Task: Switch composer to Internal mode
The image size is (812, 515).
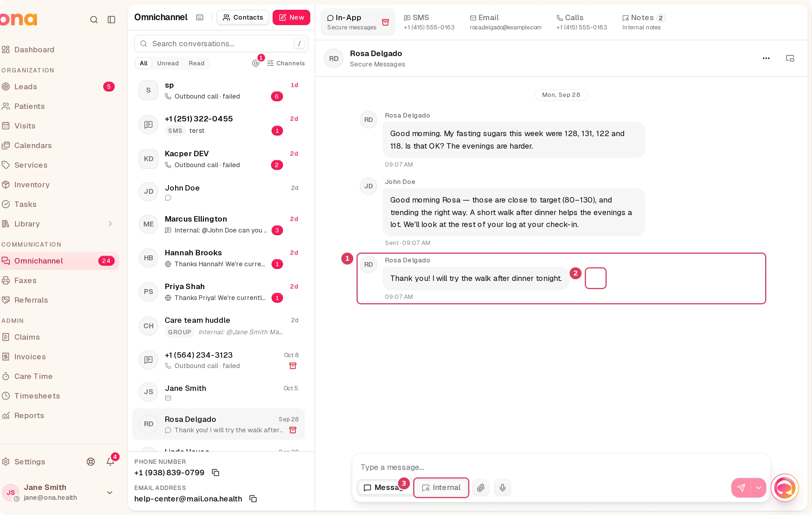Action: point(441,487)
